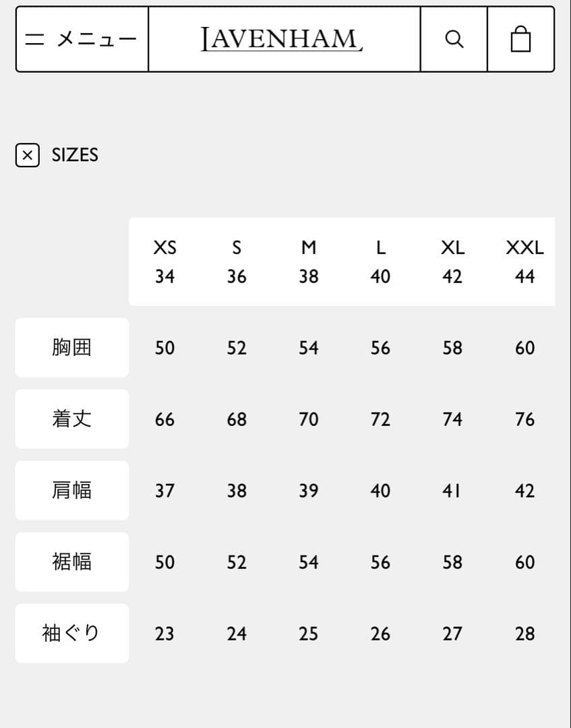
Task: Select the M 38 size column header
Action: tap(308, 262)
